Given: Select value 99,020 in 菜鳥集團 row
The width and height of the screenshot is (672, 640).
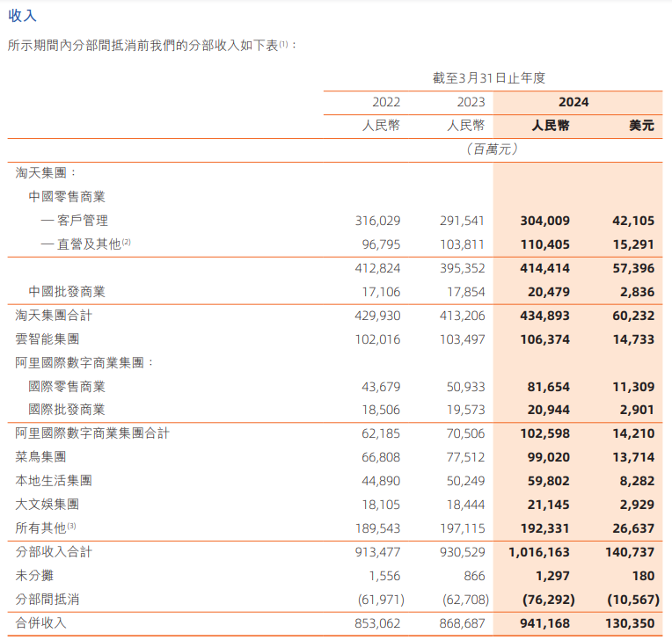Looking at the screenshot, I should (x=549, y=457).
